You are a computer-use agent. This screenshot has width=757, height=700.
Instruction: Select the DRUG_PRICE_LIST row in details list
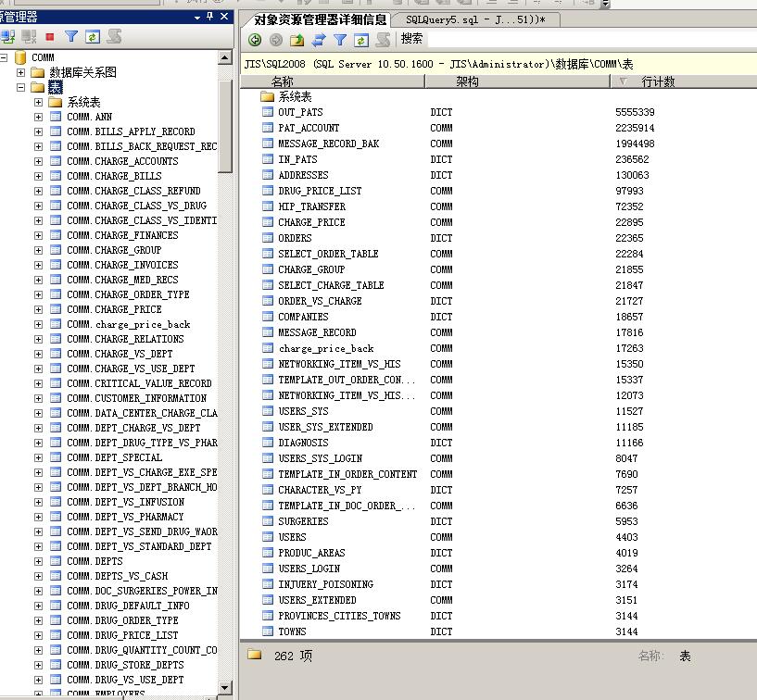point(320,191)
